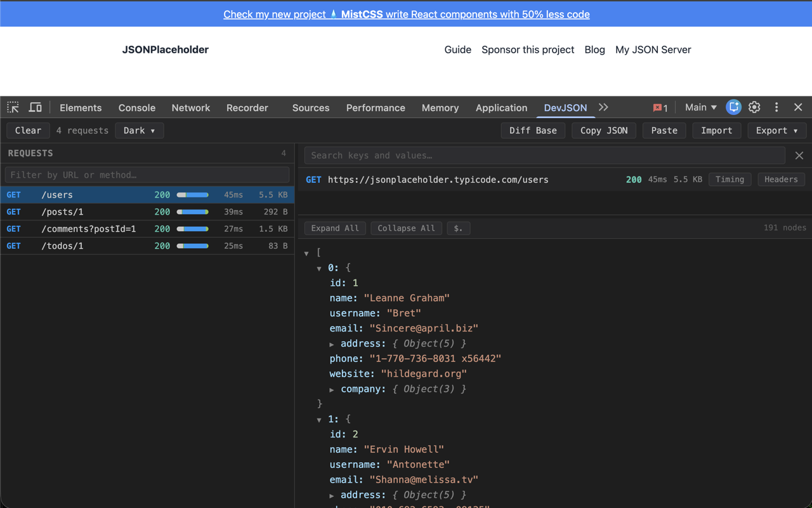
Task: Click the Expand All button
Action: tap(334, 228)
